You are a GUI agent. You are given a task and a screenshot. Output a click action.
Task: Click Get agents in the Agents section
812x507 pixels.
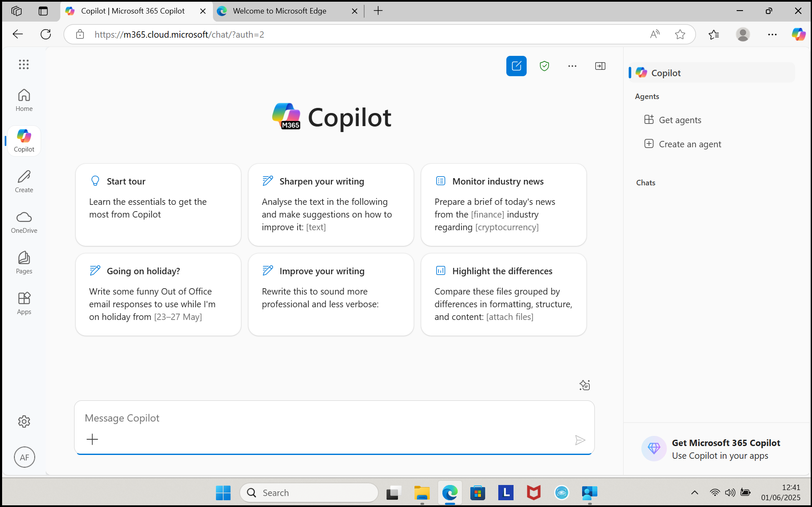[x=679, y=120]
